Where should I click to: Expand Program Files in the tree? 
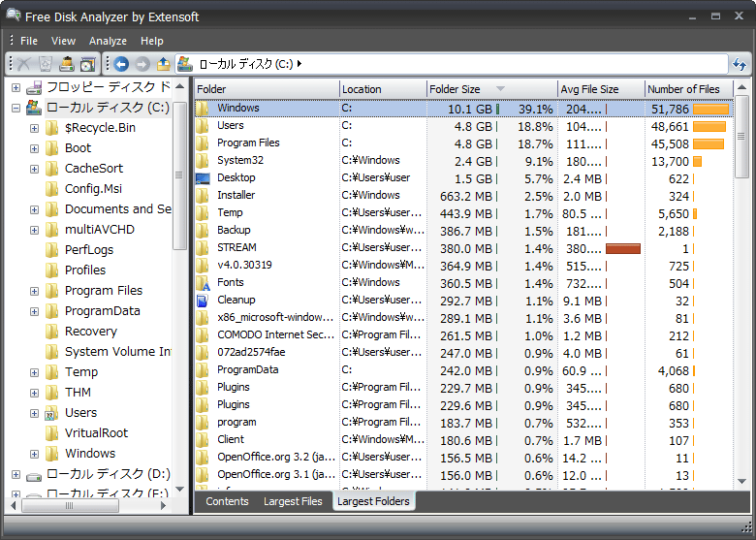(34, 291)
